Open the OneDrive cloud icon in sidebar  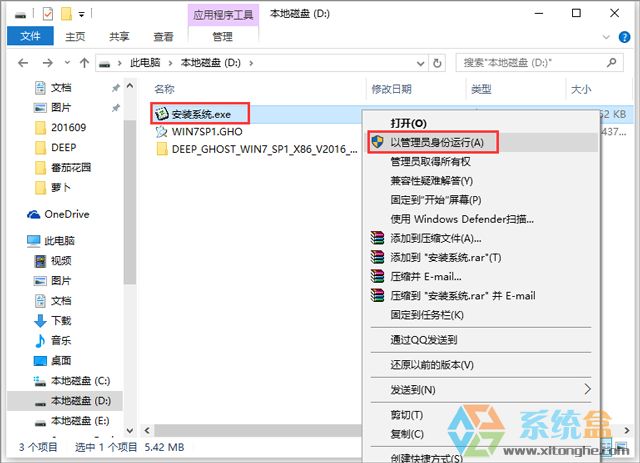(x=32, y=214)
